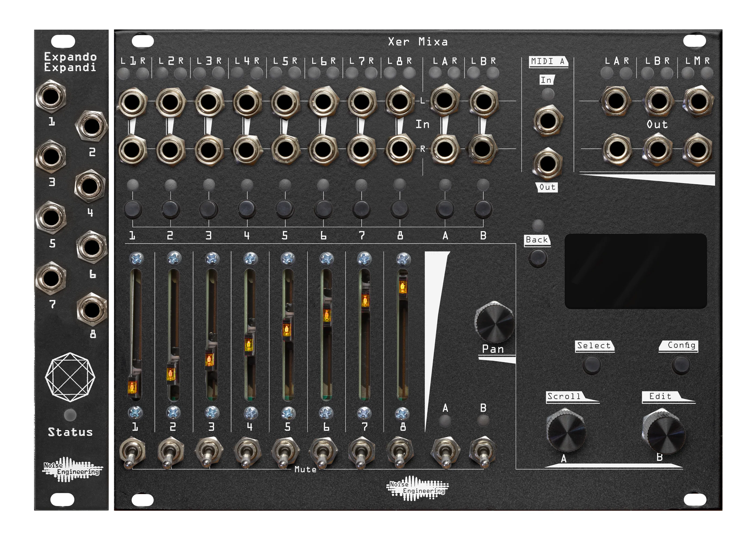The image size is (756, 540).
Task: Push the Back button
Action: tap(538, 258)
